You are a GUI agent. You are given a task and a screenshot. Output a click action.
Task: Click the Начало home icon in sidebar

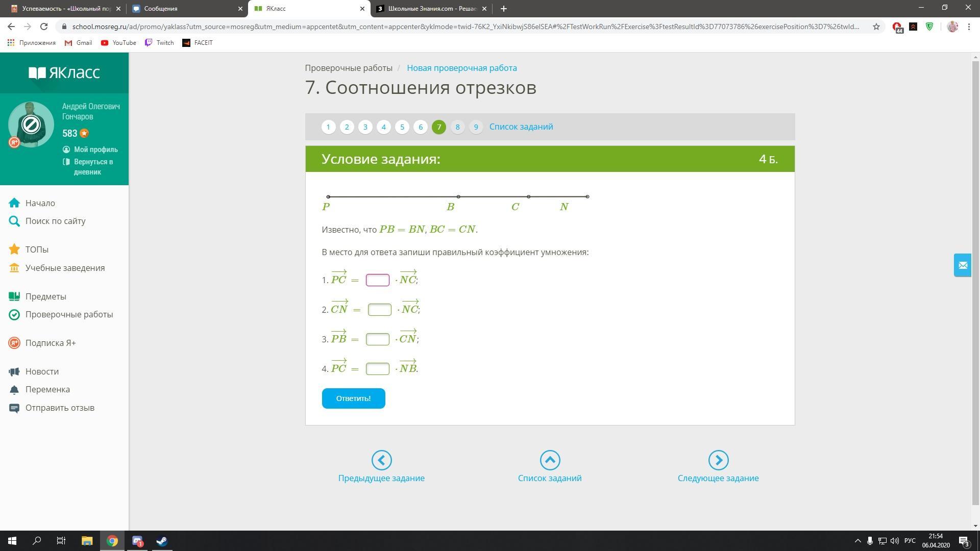[14, 203]
